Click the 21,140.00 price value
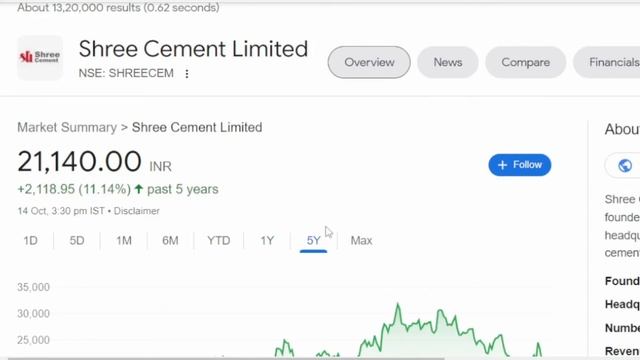The height and width of the screenshot is (360, 640). [80, 161]
